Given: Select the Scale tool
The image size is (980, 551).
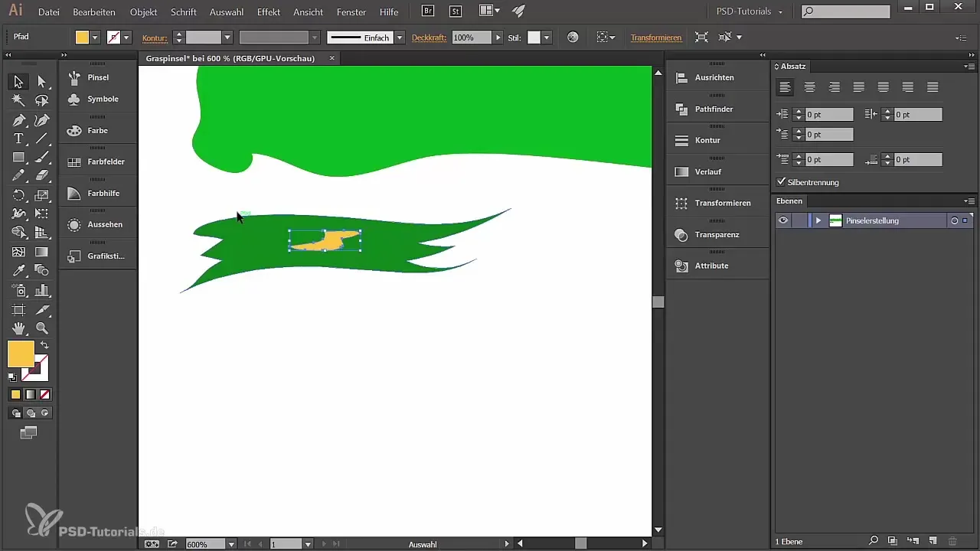Looking at the screenshot, I should 42,195.
